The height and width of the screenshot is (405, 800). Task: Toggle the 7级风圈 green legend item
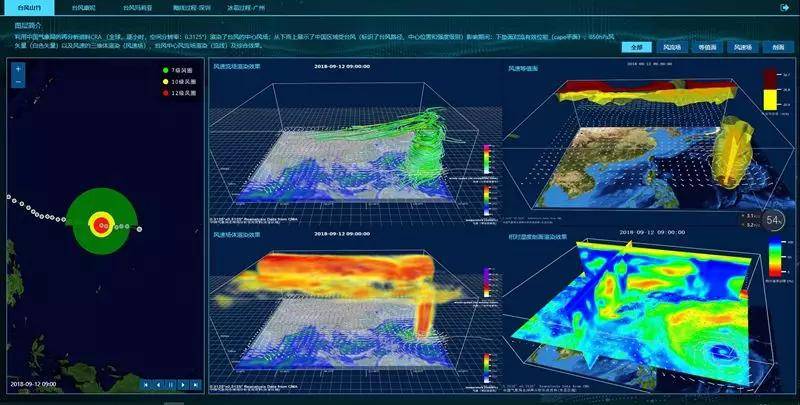tap(176, 70)
